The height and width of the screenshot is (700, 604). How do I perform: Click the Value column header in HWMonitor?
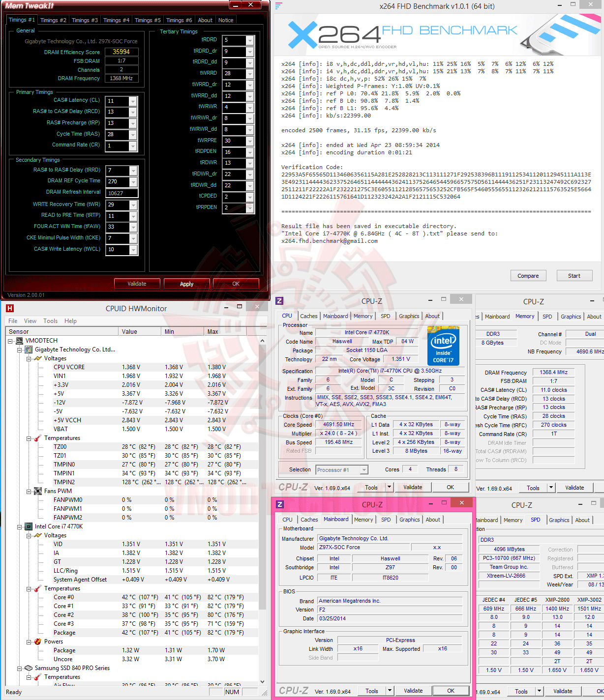click(139, 331)
